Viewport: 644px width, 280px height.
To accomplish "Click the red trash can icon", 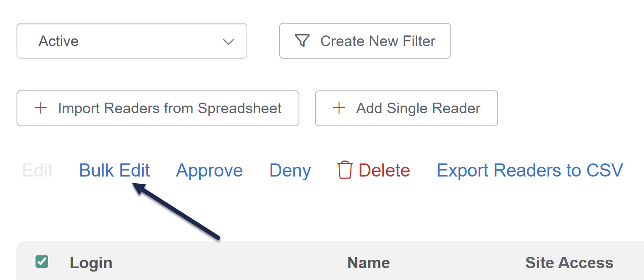I will tap(345, 170).
